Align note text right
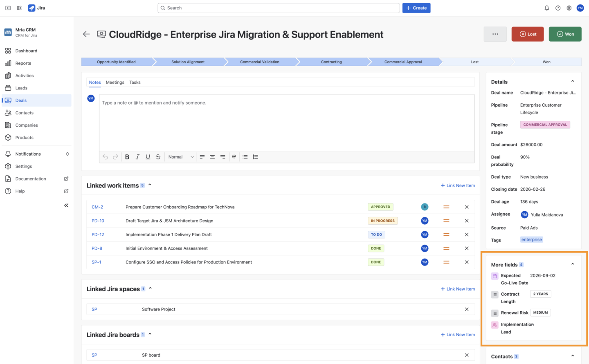Screen dimensions: 589x364 pos(223,157)
